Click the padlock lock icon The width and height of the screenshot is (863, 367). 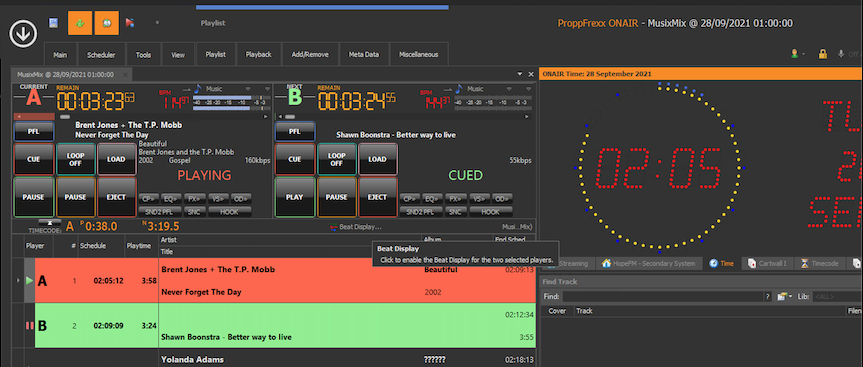click(822, 54)
